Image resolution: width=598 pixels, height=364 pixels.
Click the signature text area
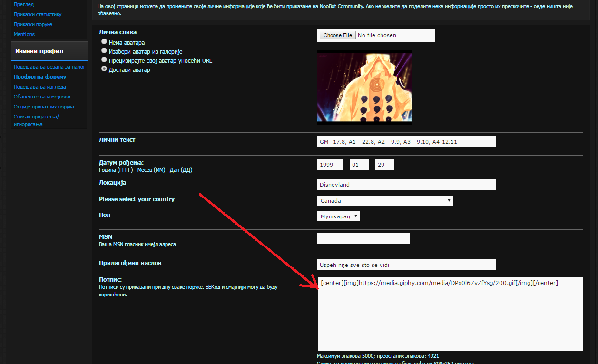(450, 314)
